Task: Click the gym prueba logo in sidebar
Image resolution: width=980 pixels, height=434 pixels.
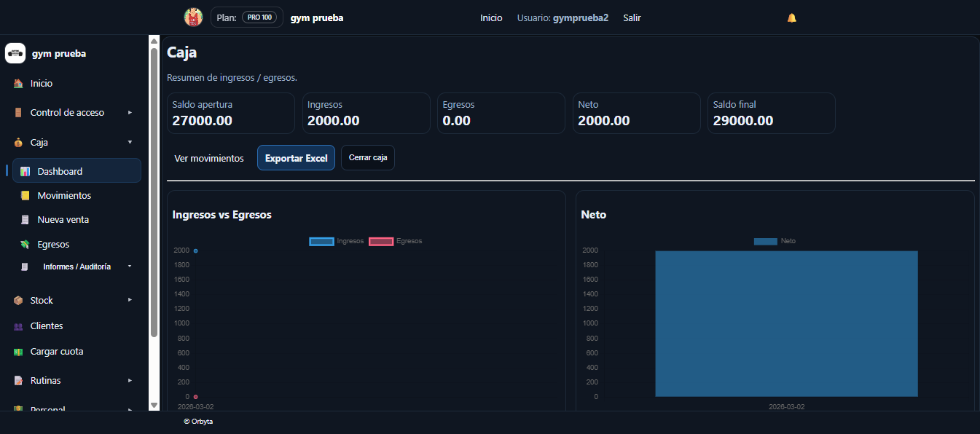Action: [x=15, y=52]
